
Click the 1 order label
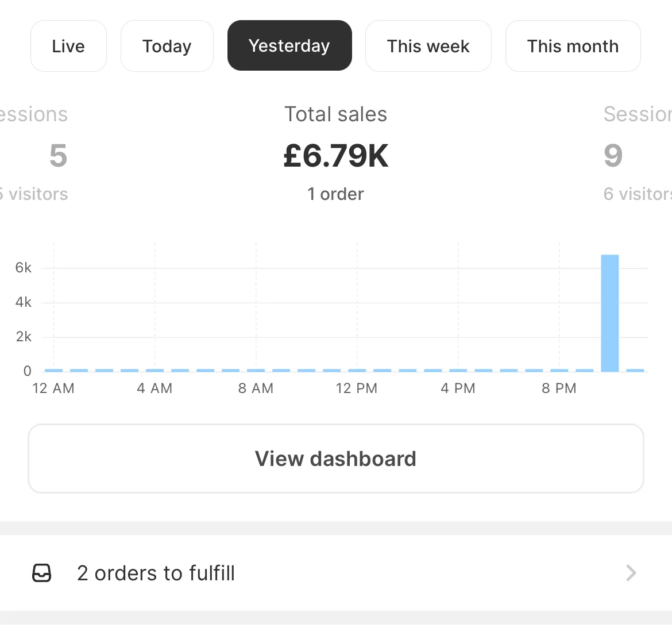[335, 194]
